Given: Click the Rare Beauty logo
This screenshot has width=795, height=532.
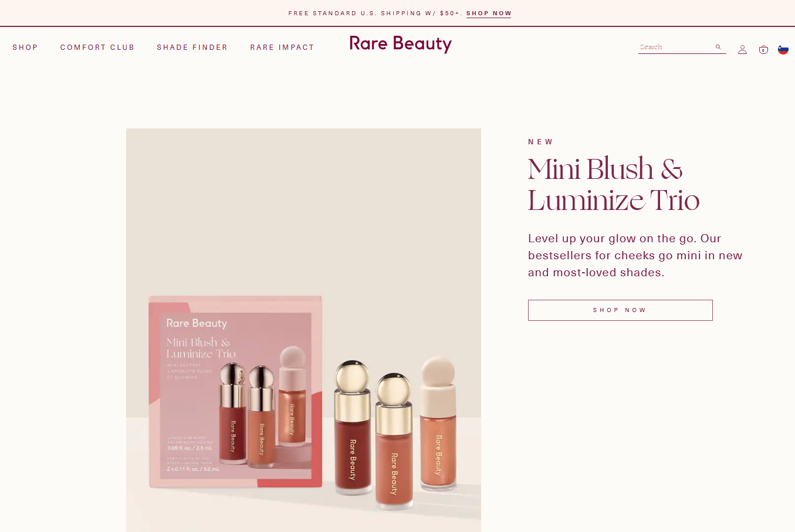Looking at the screenshot, I should [x=400, y=44].
